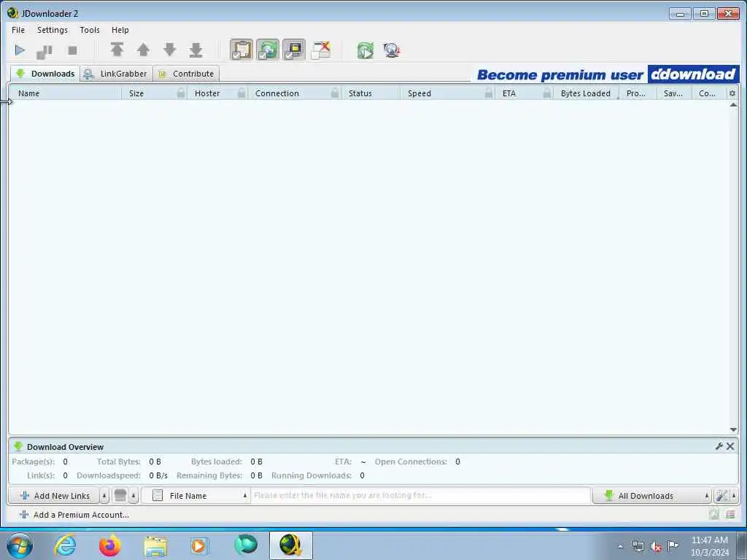Toggle lock on the Size column
Image resolution: width=747 pixels, height=560 pixels.
[181, 93]
